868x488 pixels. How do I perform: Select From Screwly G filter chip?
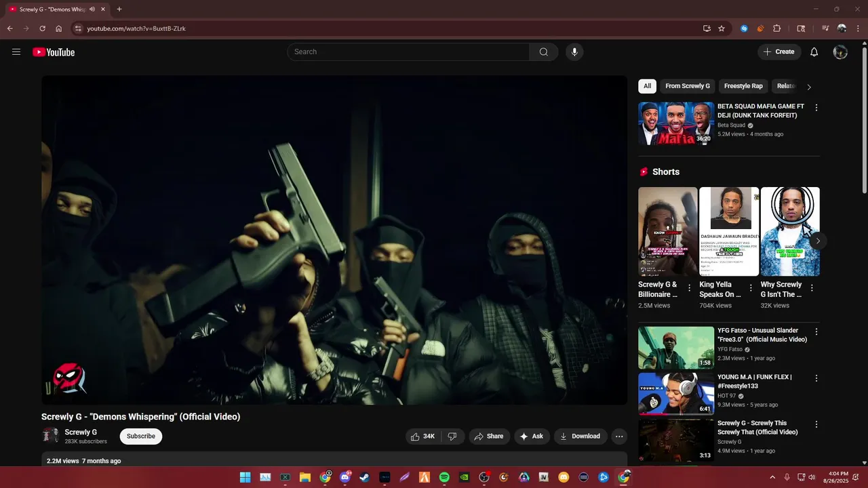(x=688, y=86)
